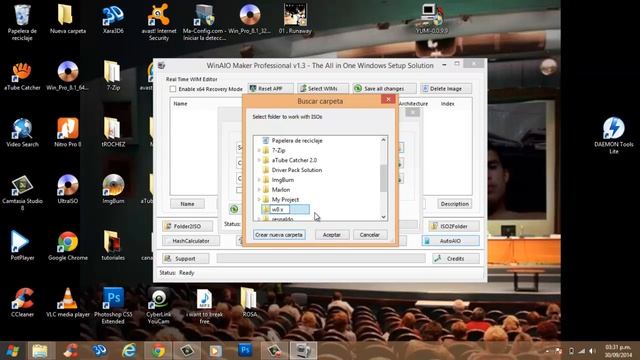
Task: Expand the My Project folder node
Action: coord(259,199)
